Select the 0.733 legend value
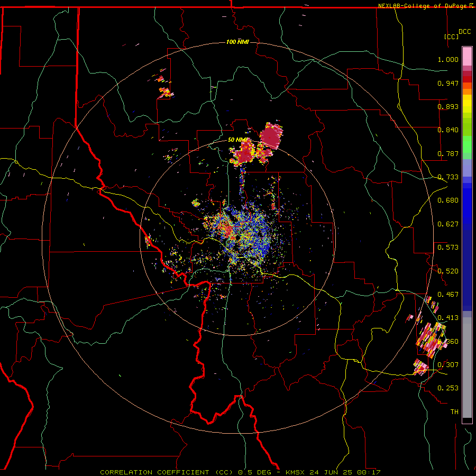This screenshot has height=476, width=476. (x=448, y=177)
